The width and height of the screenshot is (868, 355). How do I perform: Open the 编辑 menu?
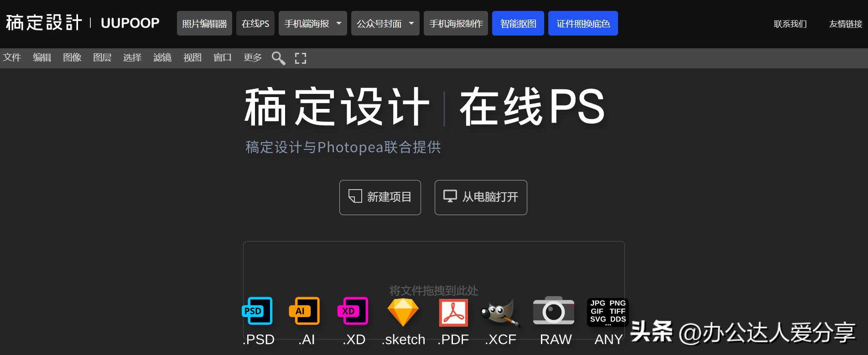[42, 57]
